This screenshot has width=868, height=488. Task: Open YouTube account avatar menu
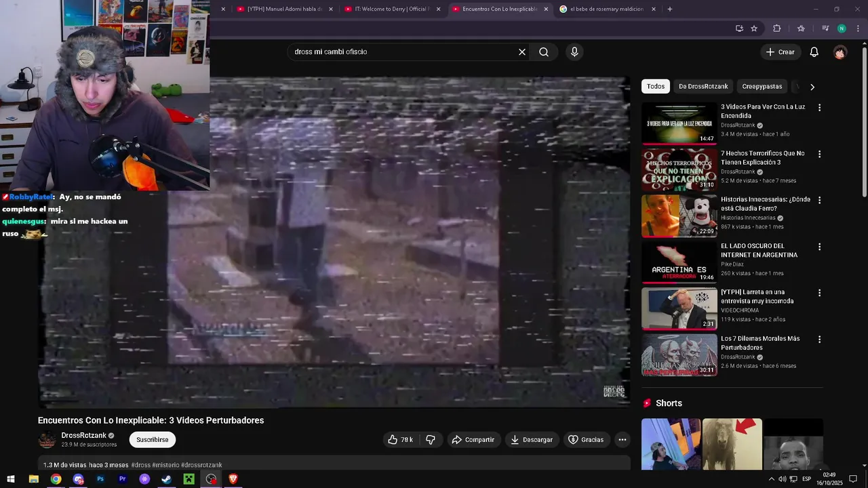(840, 52)
